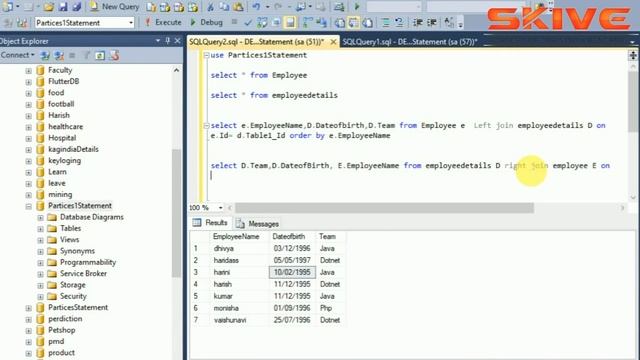Screen dimensions: 640x360
Task: Expand the football database node
Action: click(x=29, y=104)
